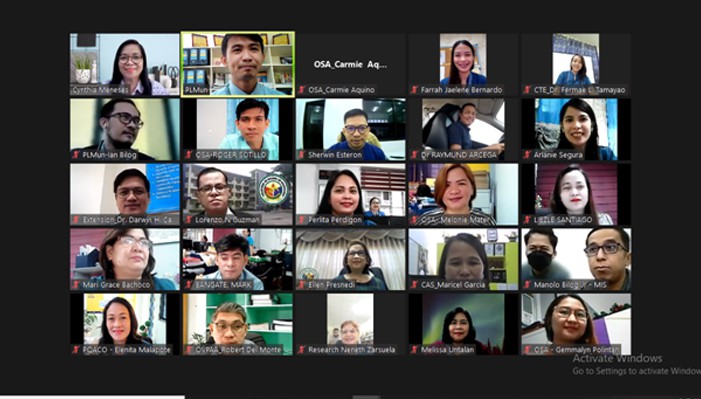Click muted mic icon on Mari Grace Bachoco tile

pos(76,284)
